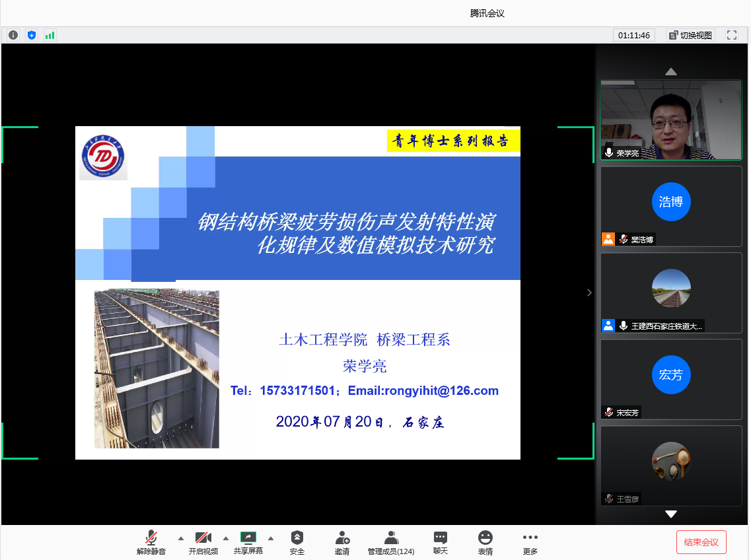751x560 pixels.
Task: Start screen sharing (共享屏幕)
Action: pyautogui.click(x=248, y=542)
